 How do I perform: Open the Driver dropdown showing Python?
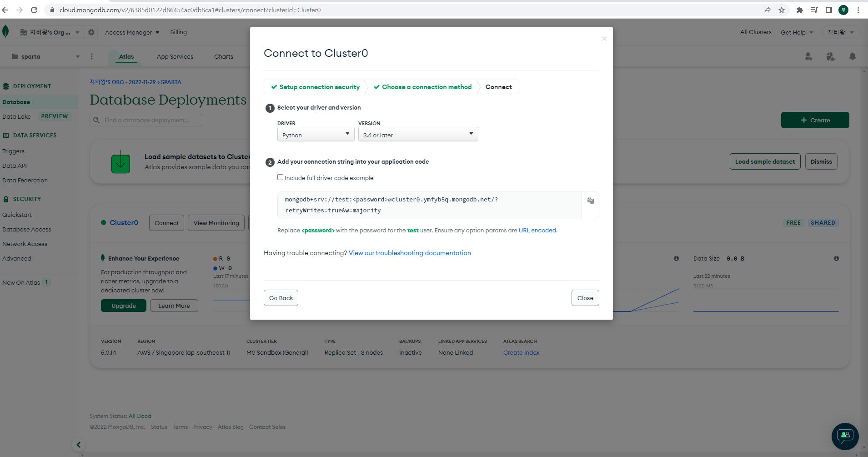pos(316,135)
